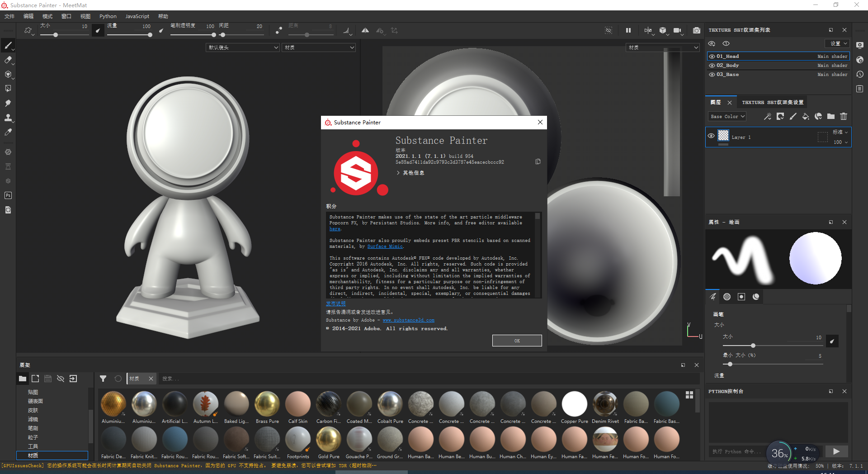Select the Paint brush tool in left toolbar
Screen dimensions: 868x474
8,45
